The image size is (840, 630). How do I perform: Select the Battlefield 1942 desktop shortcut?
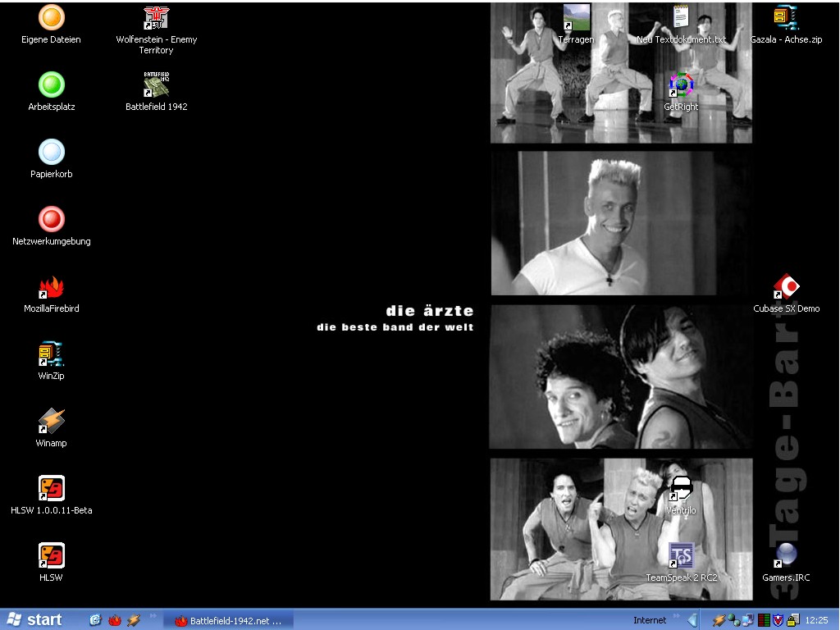click(x=157, y=92)
